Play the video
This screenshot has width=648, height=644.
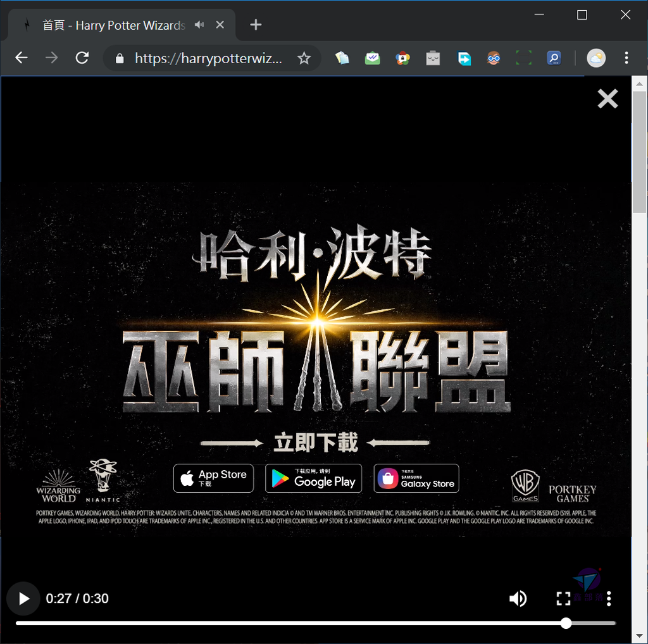tap(23, 598)
